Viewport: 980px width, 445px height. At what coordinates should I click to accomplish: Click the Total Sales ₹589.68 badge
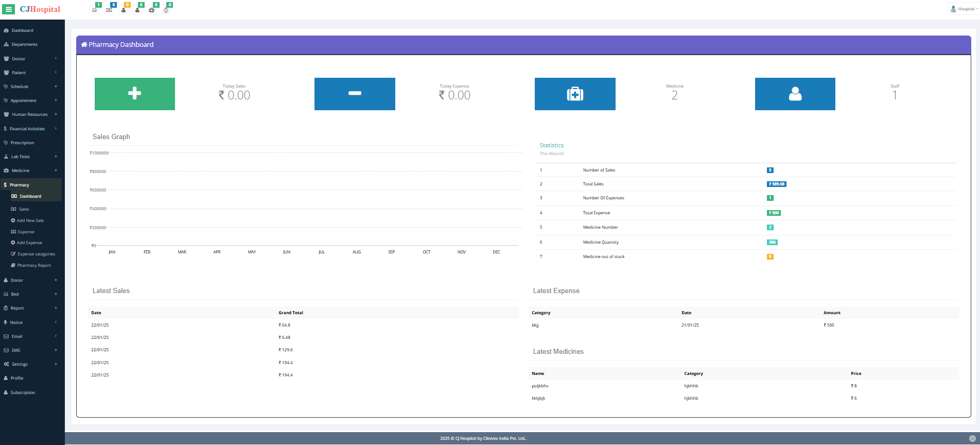776,184
